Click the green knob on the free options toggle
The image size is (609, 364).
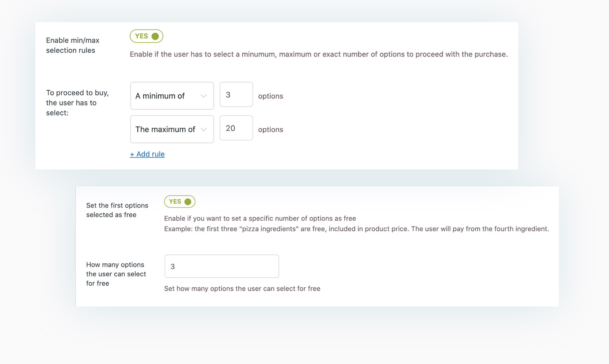click(x=188, y=202)
